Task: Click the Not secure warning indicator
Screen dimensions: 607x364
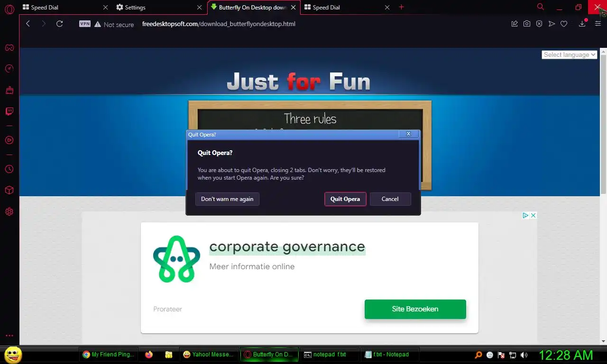Action: coord(114,24)
